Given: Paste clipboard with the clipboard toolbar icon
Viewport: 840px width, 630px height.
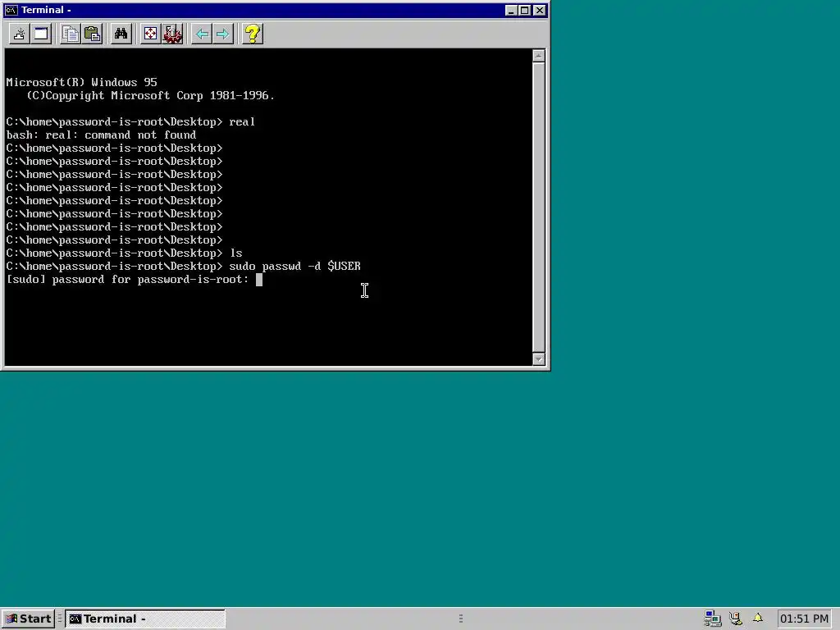Looking at the screenshot, I should pyautogui.click(x=92, y=34).
